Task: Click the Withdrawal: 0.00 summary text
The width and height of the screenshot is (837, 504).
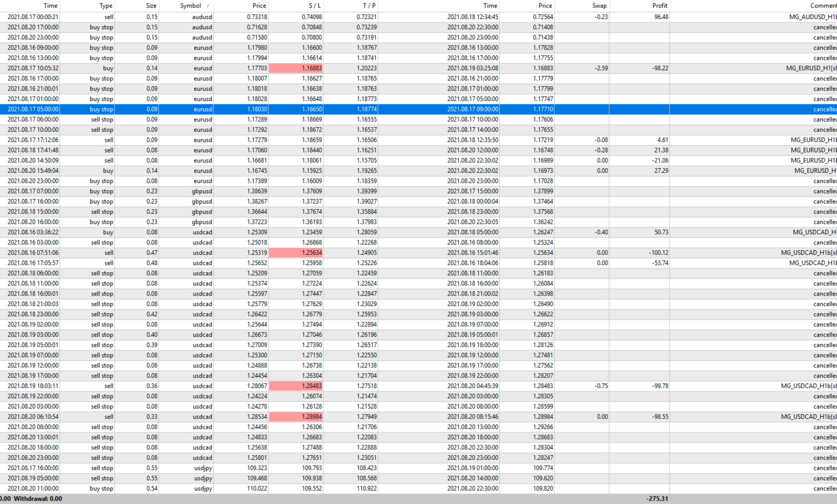Action: (x=38, y=499)
